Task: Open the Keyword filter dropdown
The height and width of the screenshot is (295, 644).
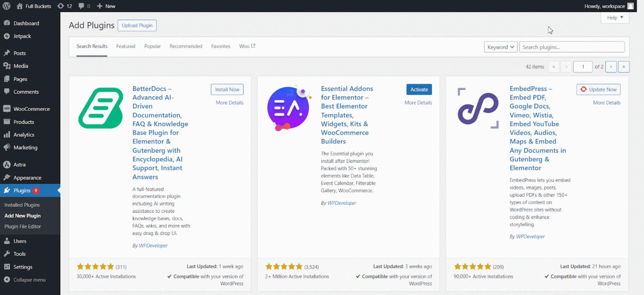Action: point(501,47)
